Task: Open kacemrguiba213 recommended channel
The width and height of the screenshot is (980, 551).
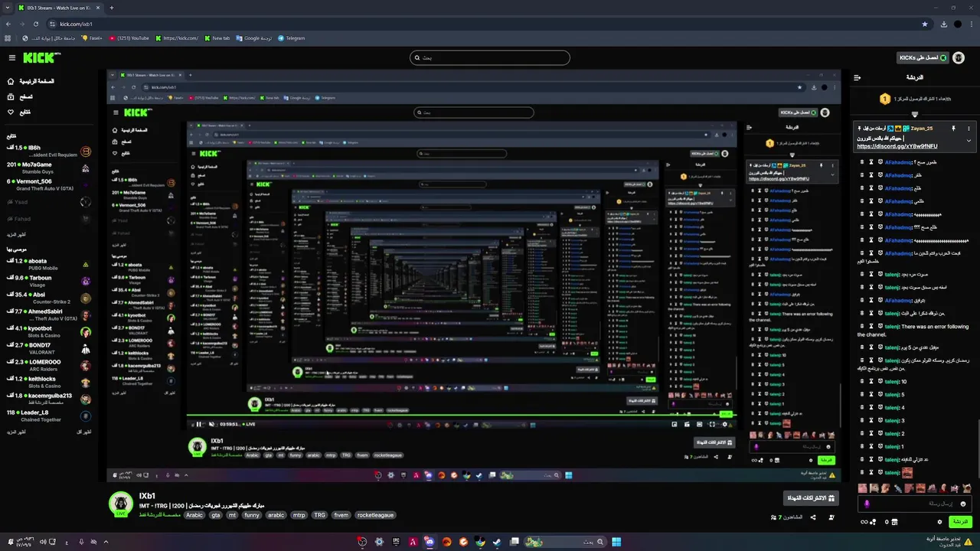Action: pyautogui.click(x=49, y=399)
